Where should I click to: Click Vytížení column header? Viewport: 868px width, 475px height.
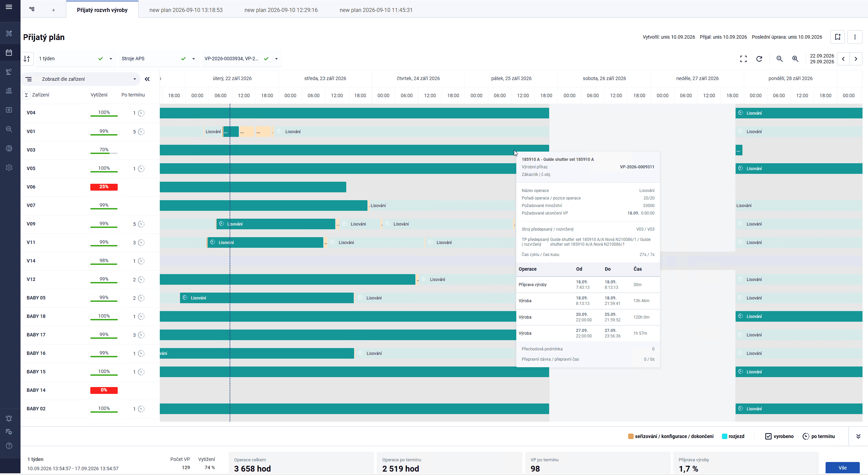click(x=99, y=95)
